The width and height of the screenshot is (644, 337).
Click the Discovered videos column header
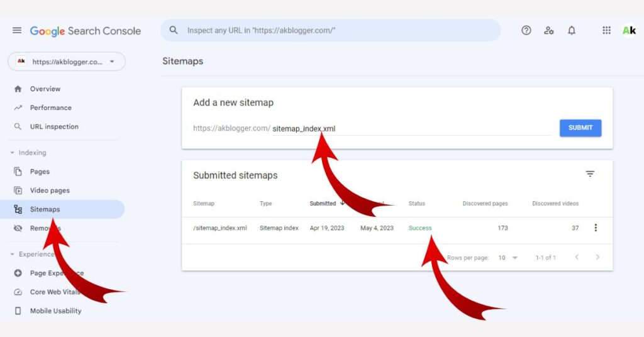[555, 203]
